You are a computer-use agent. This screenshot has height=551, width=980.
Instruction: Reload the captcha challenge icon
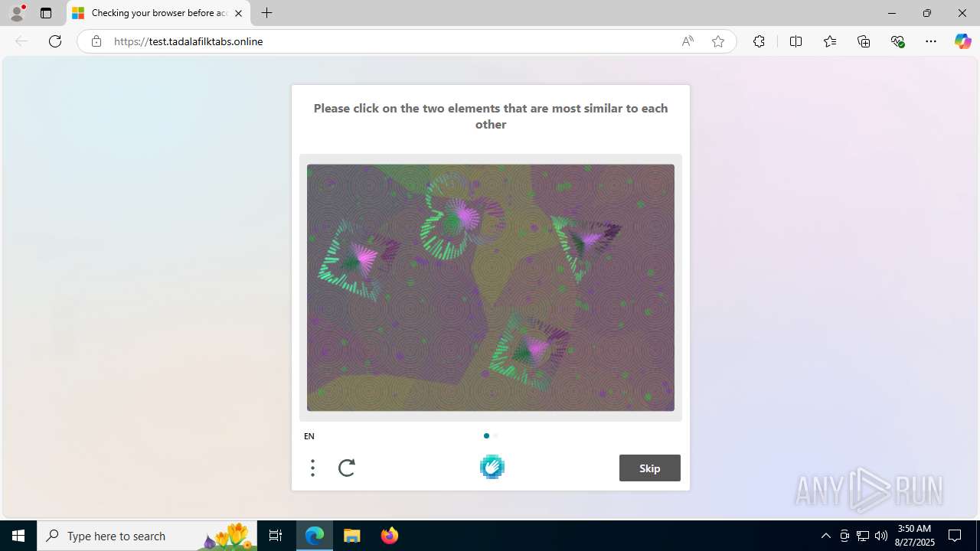click(347, 468)
